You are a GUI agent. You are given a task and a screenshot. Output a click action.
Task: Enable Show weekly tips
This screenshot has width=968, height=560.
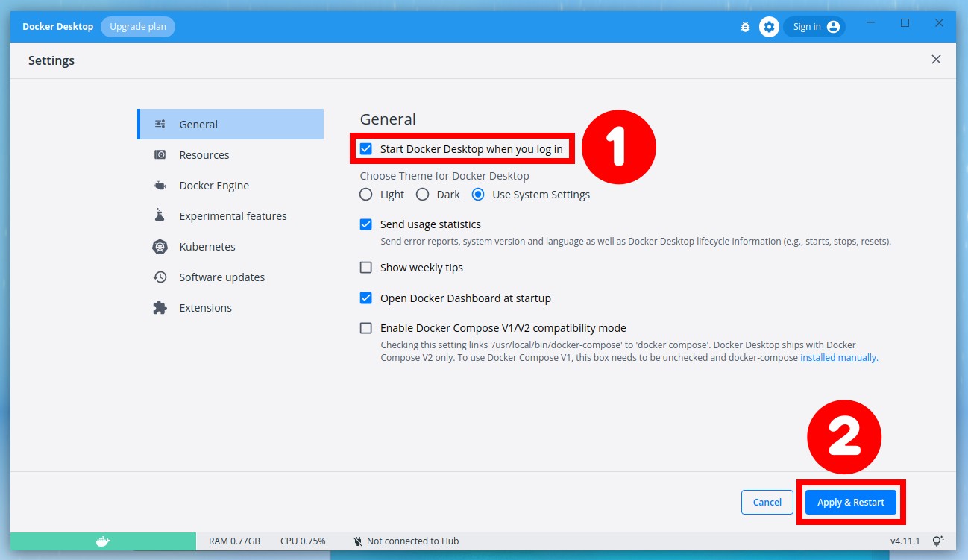click(366, 268)
